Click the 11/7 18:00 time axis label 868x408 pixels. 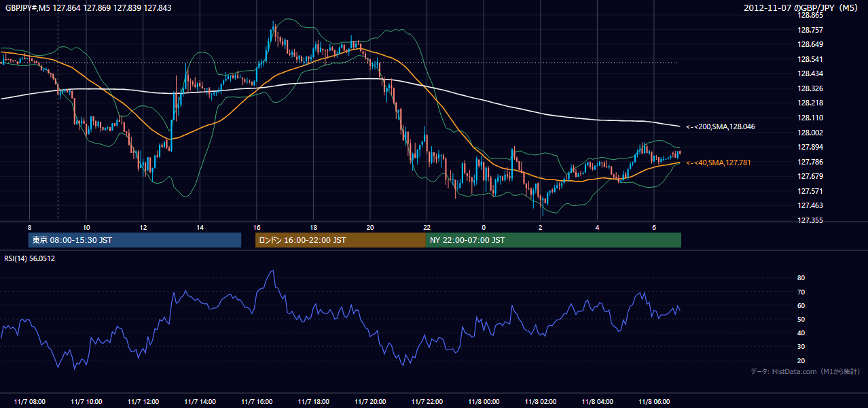[x=313, y=402]
